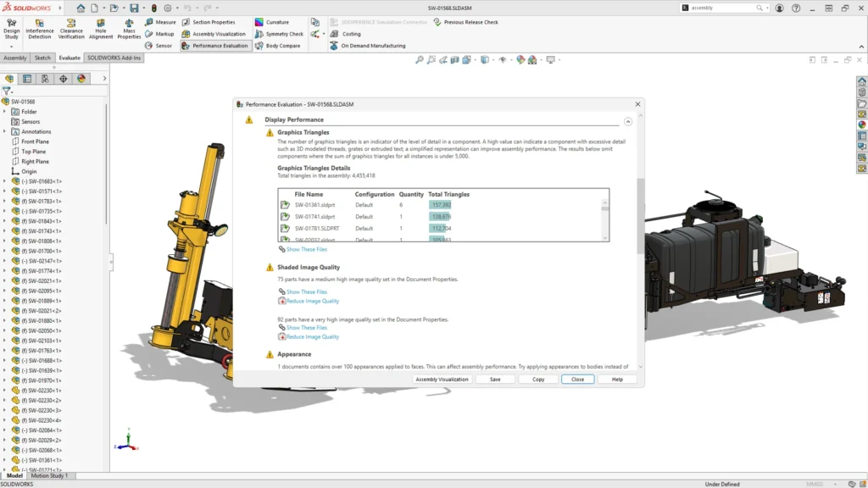The height and width of the screenshot is (488, 868).
Task: Open the Interference Detection tool
Action: [40, 29]
